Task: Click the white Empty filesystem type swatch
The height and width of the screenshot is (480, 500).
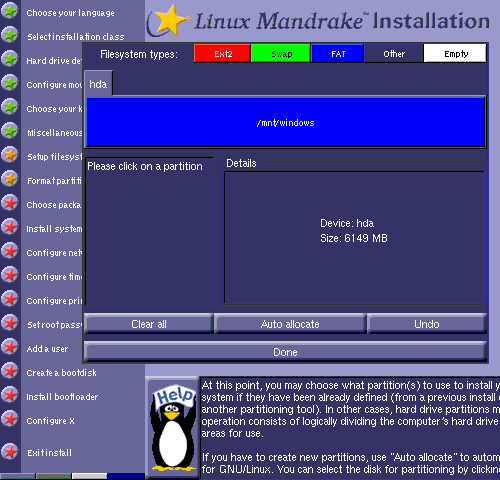Action: click(x=455, y=53)
